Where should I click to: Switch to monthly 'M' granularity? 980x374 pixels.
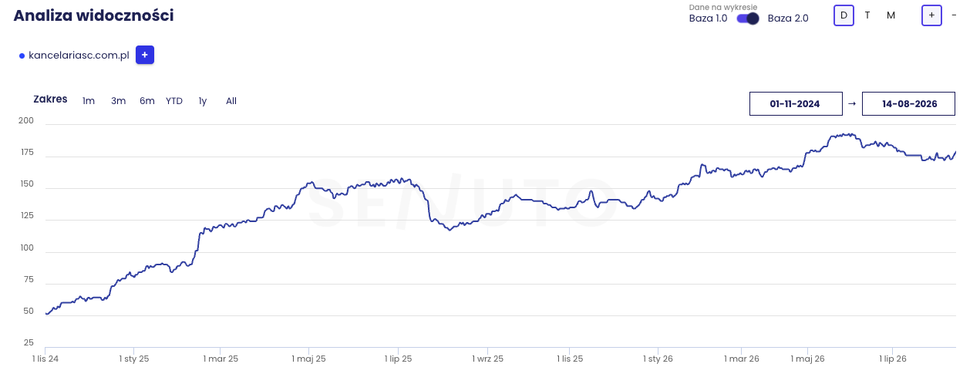(x=891, y=15)
